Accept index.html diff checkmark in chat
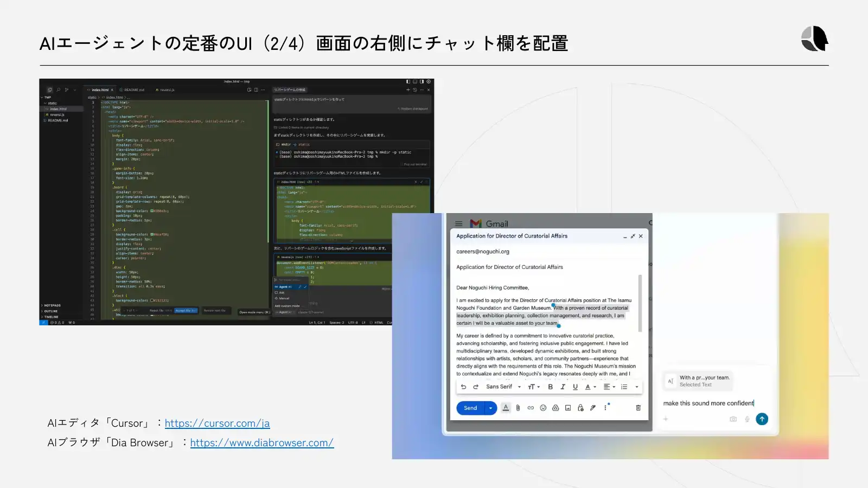868x488 pixels. click(x=421, y=182)
